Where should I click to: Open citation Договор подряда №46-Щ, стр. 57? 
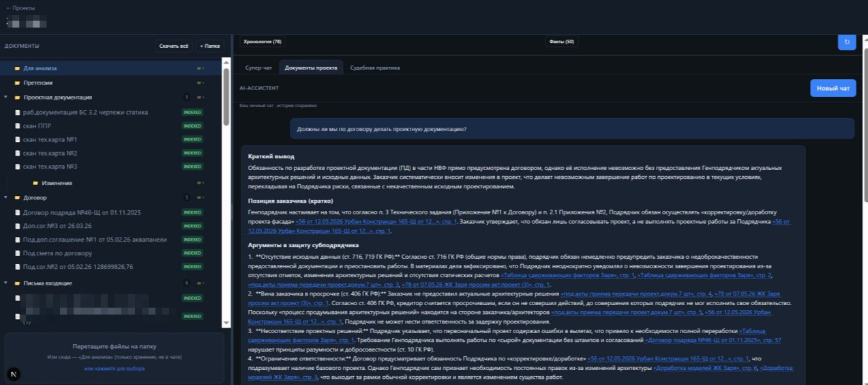[x=714, y=340]
